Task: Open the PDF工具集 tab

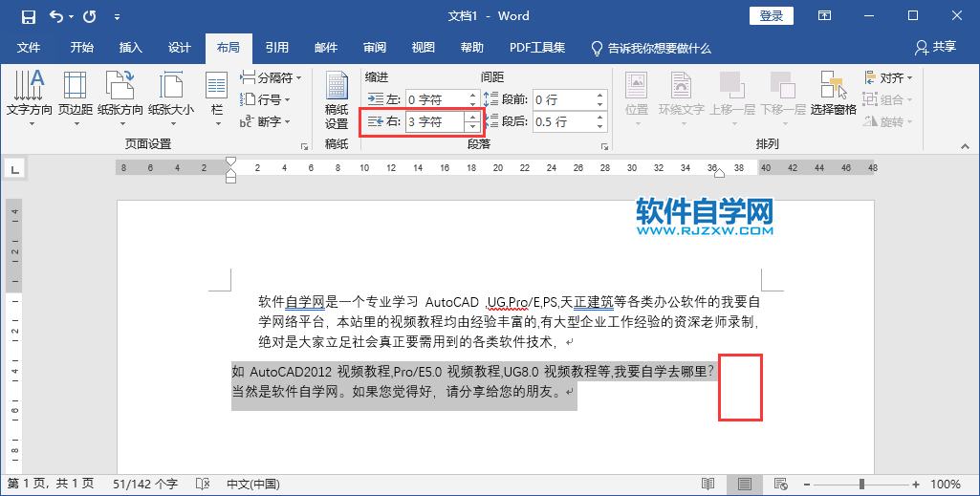Action: coord(537,48)
